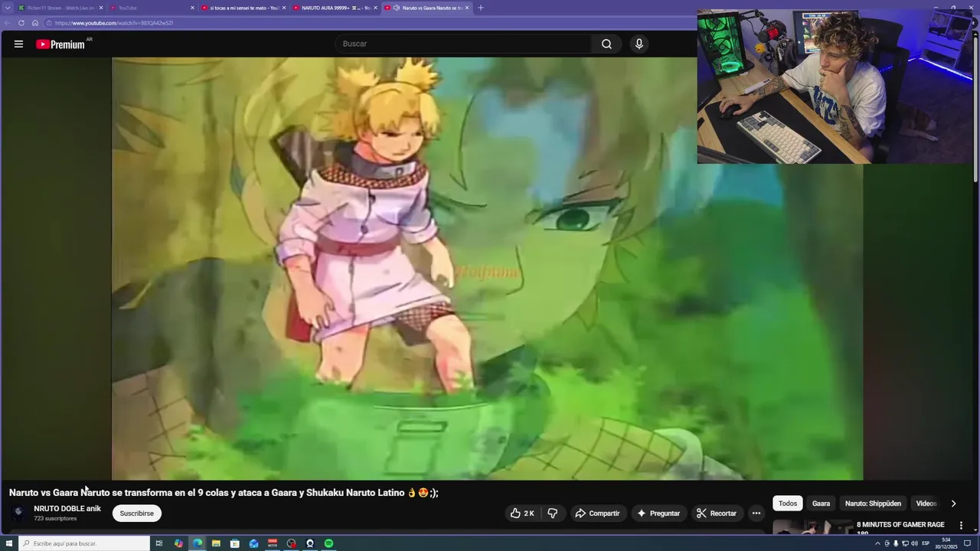Select the Naruto: Shippūden filter chip
This screenshot has height=551, width=980.
873,504
